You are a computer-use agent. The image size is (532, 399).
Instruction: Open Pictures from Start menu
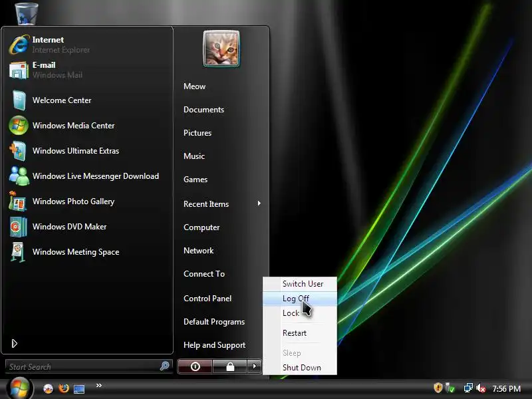(x=198, y=132)
